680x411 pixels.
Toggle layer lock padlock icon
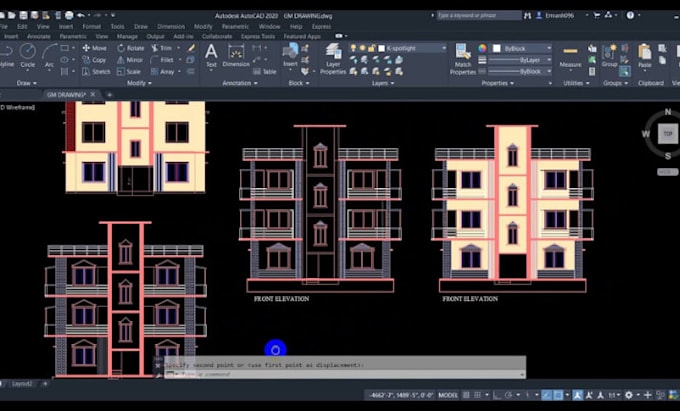pos(372,48)
